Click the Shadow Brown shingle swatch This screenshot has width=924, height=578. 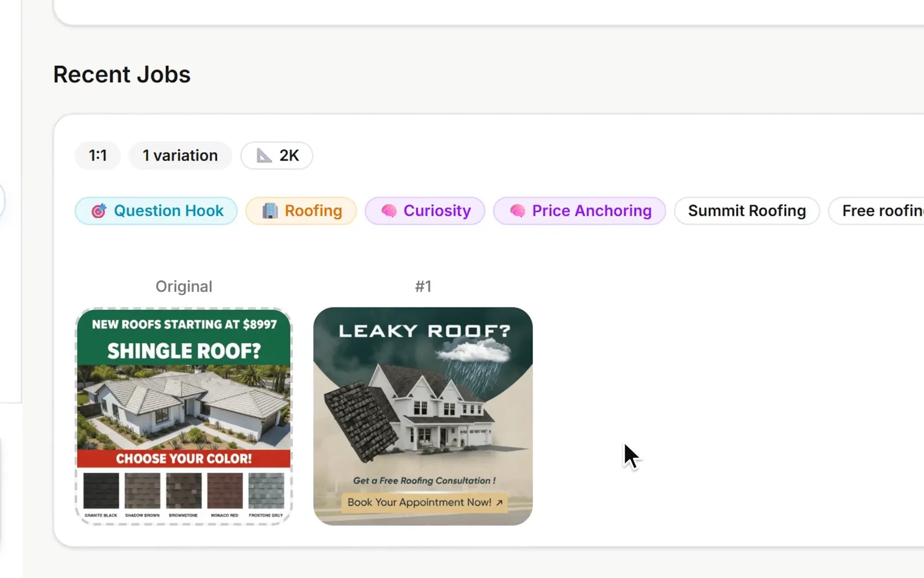coord(142,491)
